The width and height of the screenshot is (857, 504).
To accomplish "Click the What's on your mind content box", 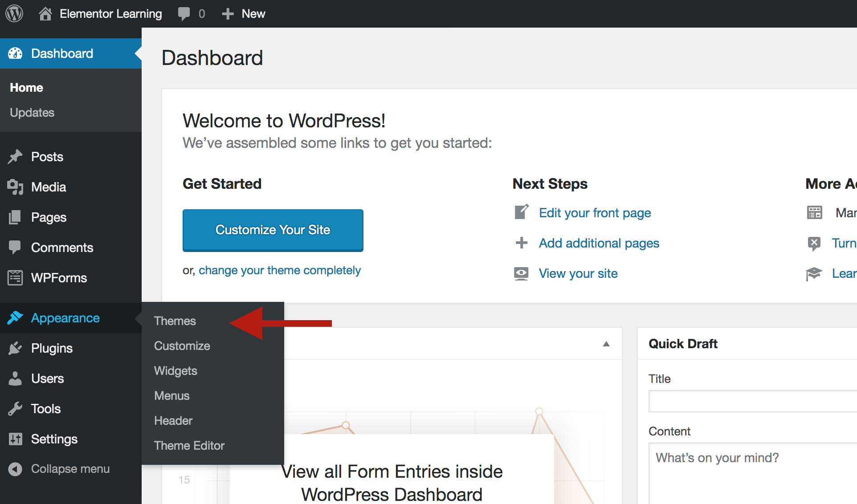I will [752, 472].
